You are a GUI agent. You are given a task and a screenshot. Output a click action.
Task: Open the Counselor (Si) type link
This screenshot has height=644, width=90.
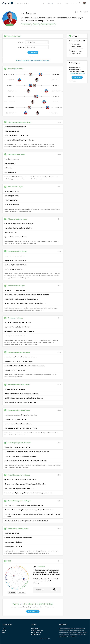[x=41, y=567]
